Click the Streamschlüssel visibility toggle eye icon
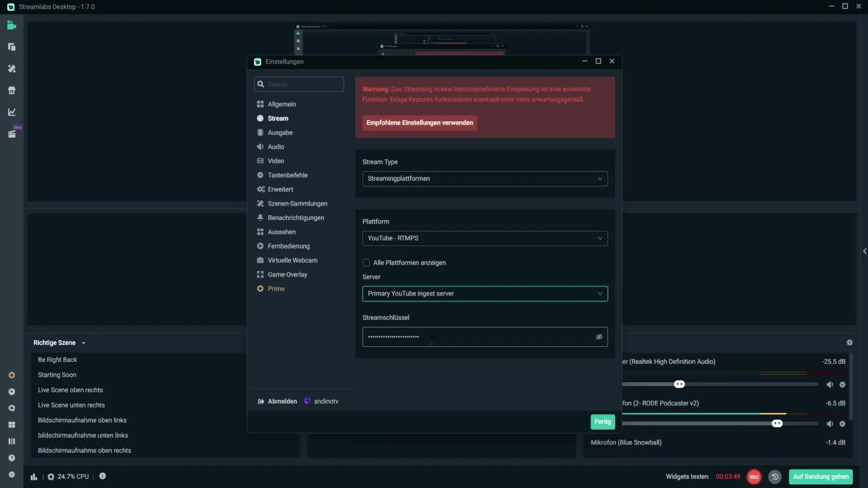Image resolution: width=868 pixels, height=488 pixels. pos(599,337)
